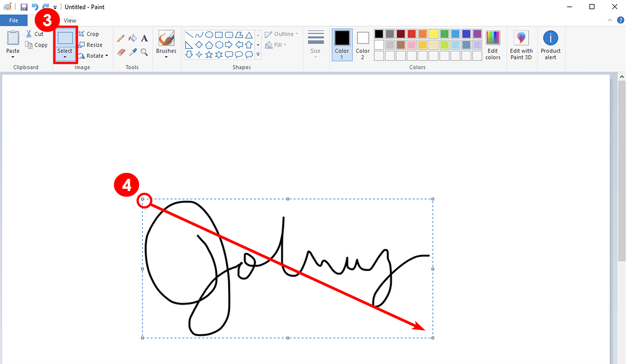Select the Pencil tool
The height and width of the screenshot is (364, 626).
point(121,38)
